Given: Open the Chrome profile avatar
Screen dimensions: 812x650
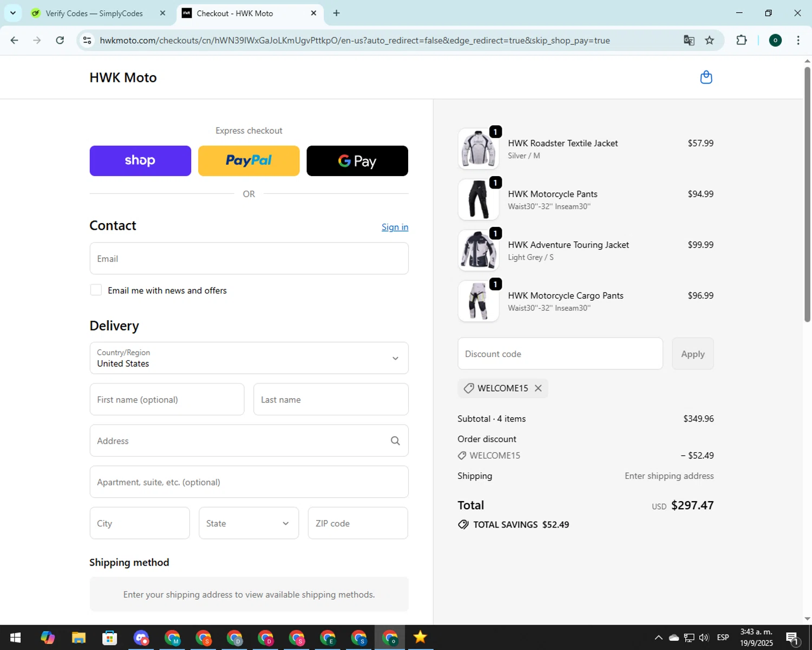Looking at the screenshot, I should [x=775, y=41].
